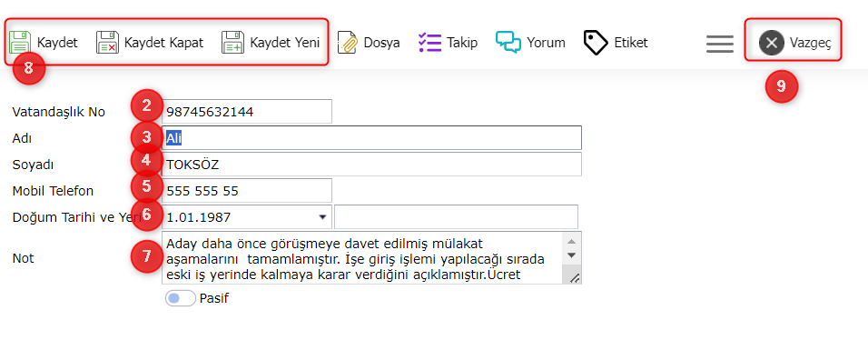Image resolution: width=868 pixels, height=360 pixels.
Task: Click the Kaydet Yeni toolbar button
Action: (x=271, y=42)
